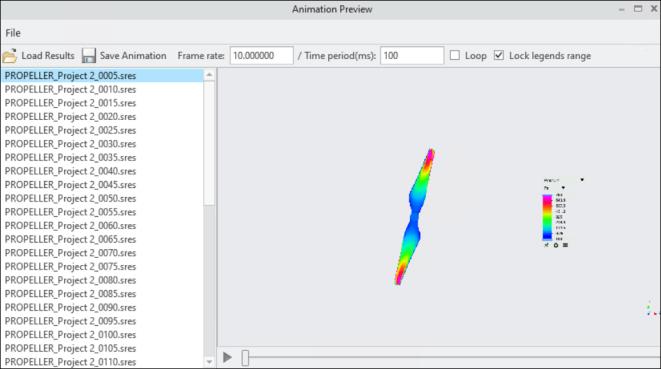Click the file list scroll-down arrow
The image size is (661, 369).
(x=209, y=362)
